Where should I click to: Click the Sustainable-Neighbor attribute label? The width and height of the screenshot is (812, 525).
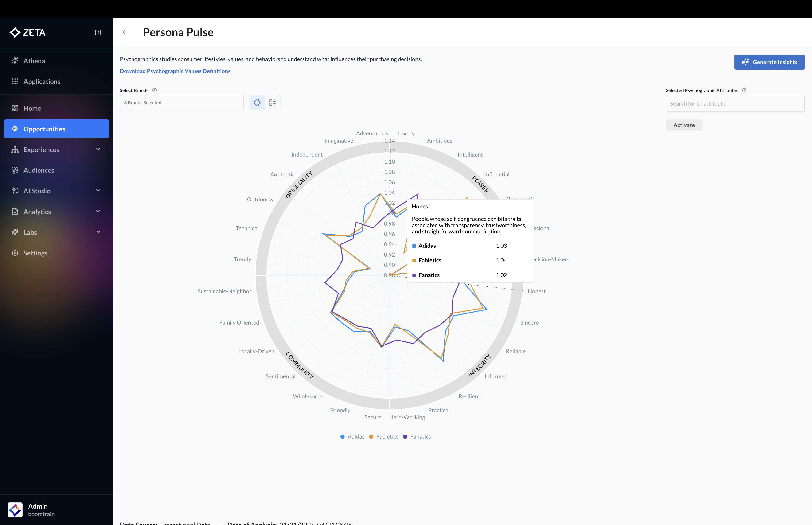tap(224, 291)
